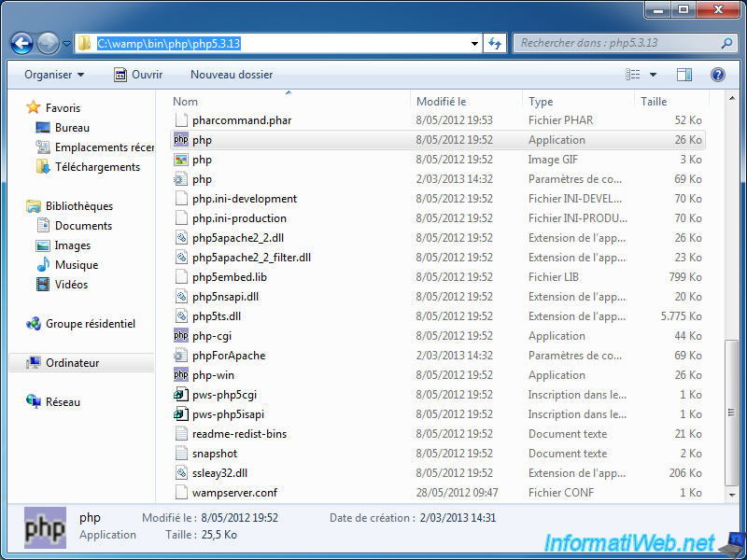747x560 pixels.
Task: Click the readme-redist-bins document icon
Action: (x=181, y=434)
